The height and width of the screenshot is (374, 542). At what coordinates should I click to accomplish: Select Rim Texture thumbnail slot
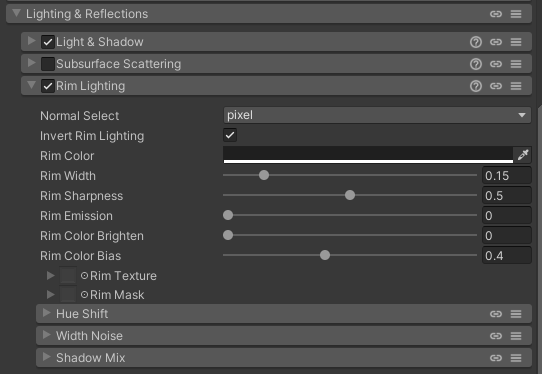pos(68,275)
